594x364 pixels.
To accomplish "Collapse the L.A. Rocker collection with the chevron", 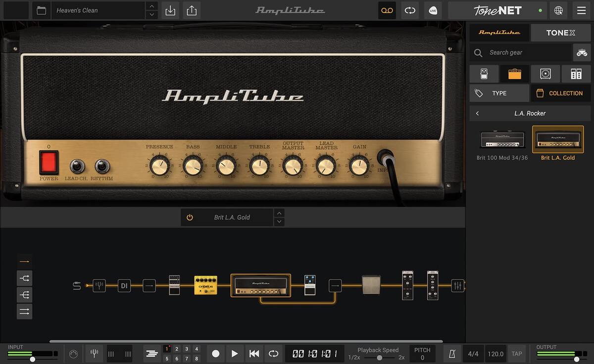I will 477,113.
